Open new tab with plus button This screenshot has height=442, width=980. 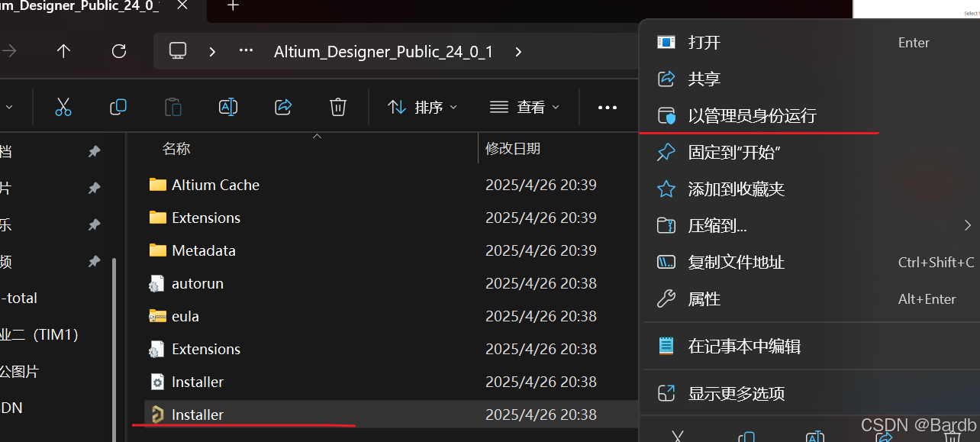tap(234, 6)
